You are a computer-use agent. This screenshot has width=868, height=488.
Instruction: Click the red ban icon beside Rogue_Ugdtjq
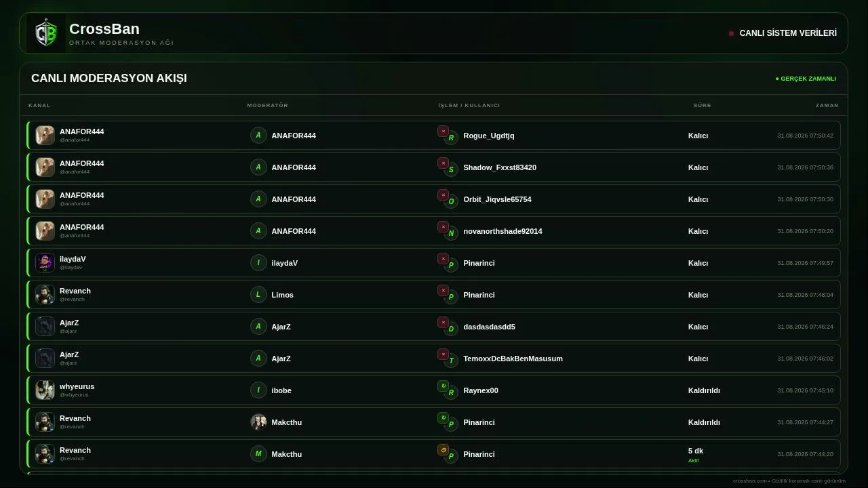(443, 131)
